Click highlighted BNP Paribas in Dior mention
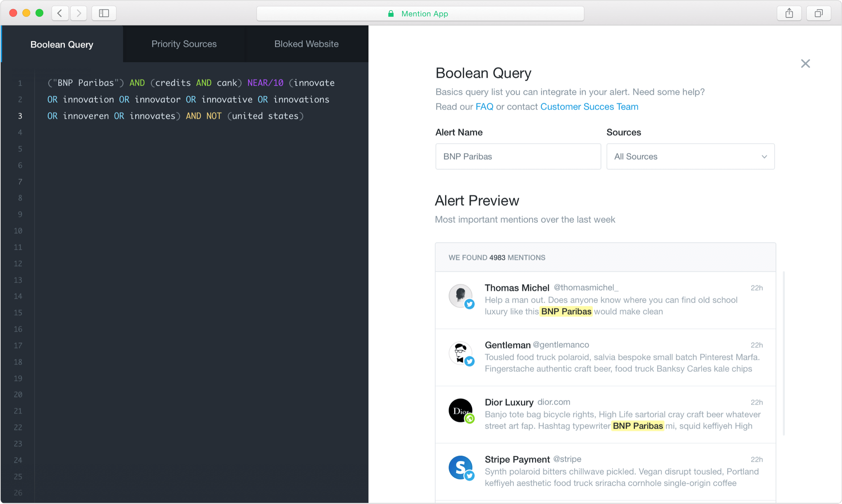This screenshot has width=842, height=504. click(638, 426)
